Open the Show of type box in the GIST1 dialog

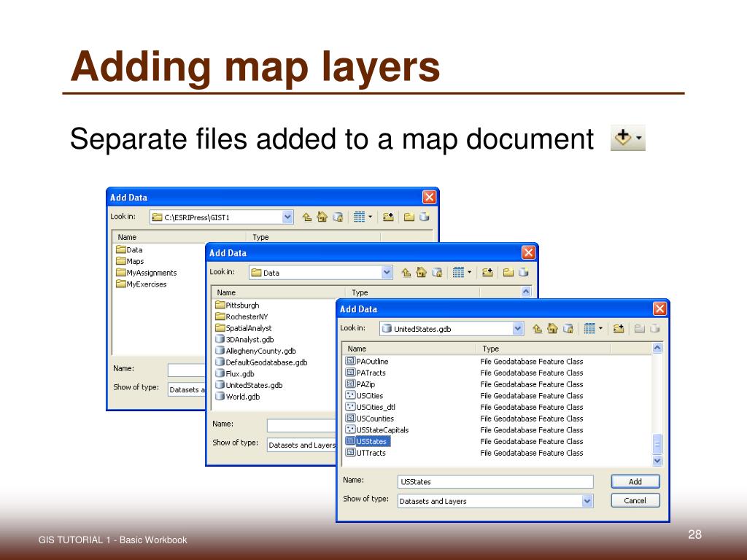186,389
